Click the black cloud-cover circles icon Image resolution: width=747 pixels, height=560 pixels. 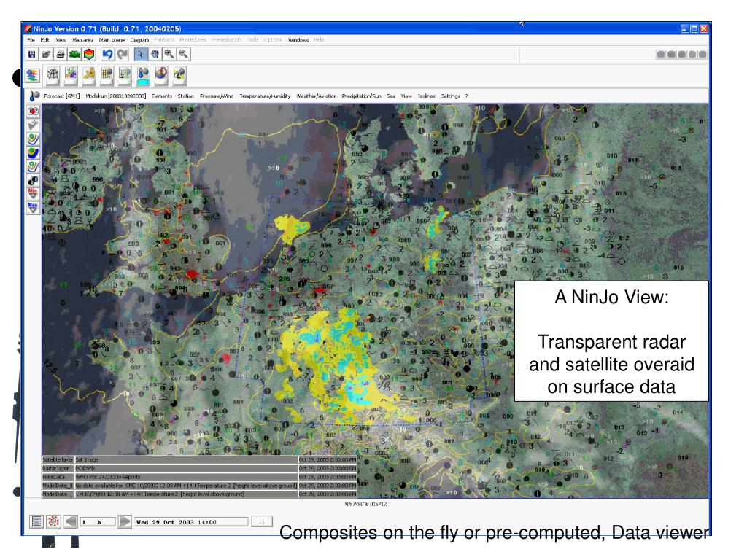tap(33, 181)
